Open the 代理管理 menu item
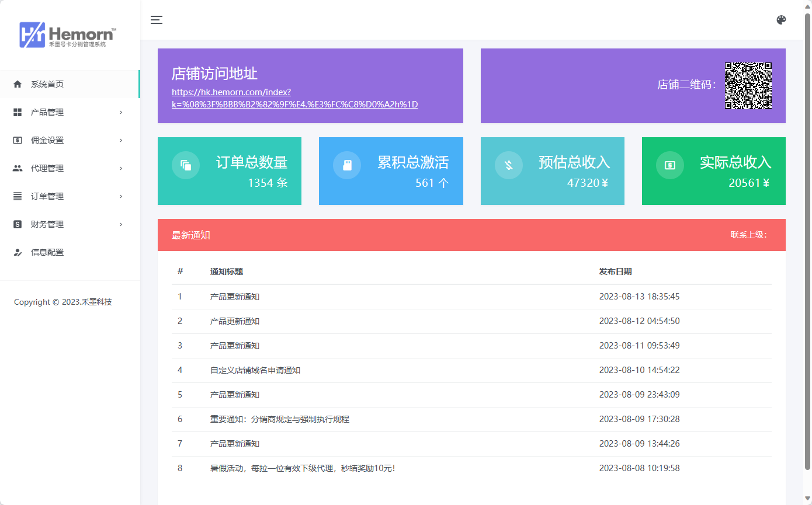812x505 pixels. pyautogui.click(x=70, y=168)
